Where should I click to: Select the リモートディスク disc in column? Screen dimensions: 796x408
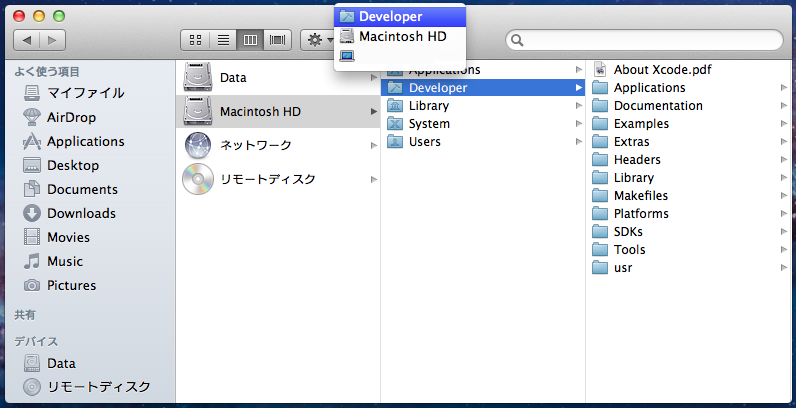click(267, 179)
